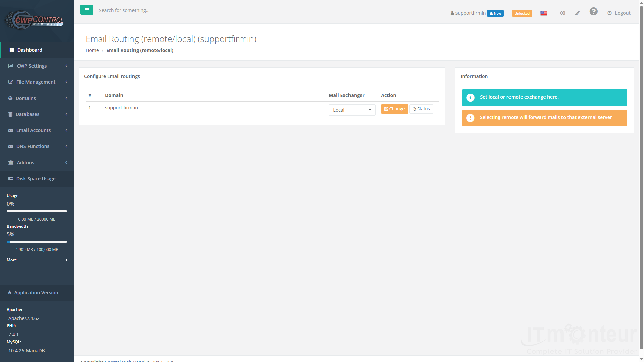Screen dimensions: 644x362
Task: Click the orange Unlocked badge
Action: (522, 13)
